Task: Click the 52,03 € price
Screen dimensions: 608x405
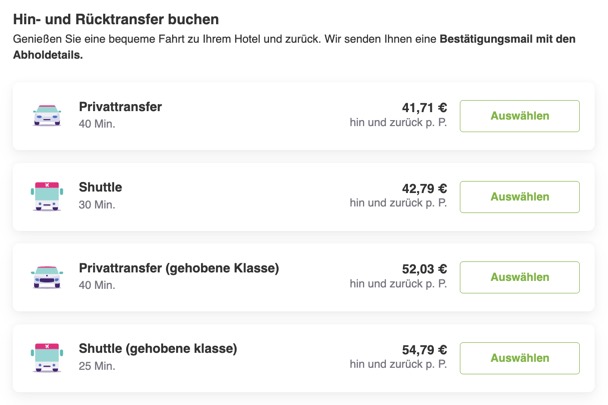Action: (424, 269)
